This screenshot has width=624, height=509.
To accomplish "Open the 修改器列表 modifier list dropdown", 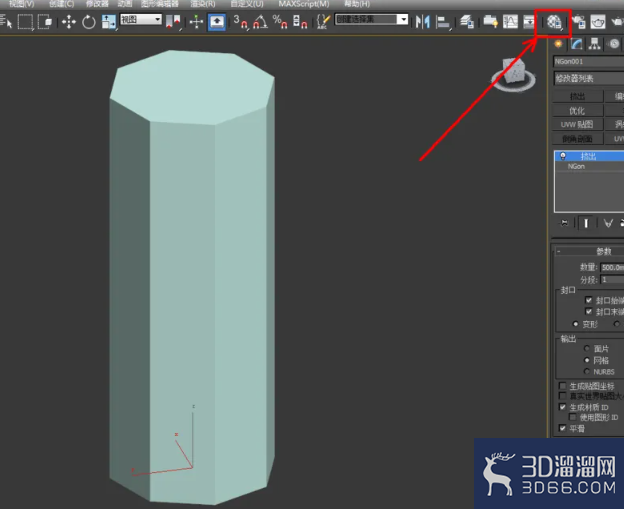I will [589, 78].
